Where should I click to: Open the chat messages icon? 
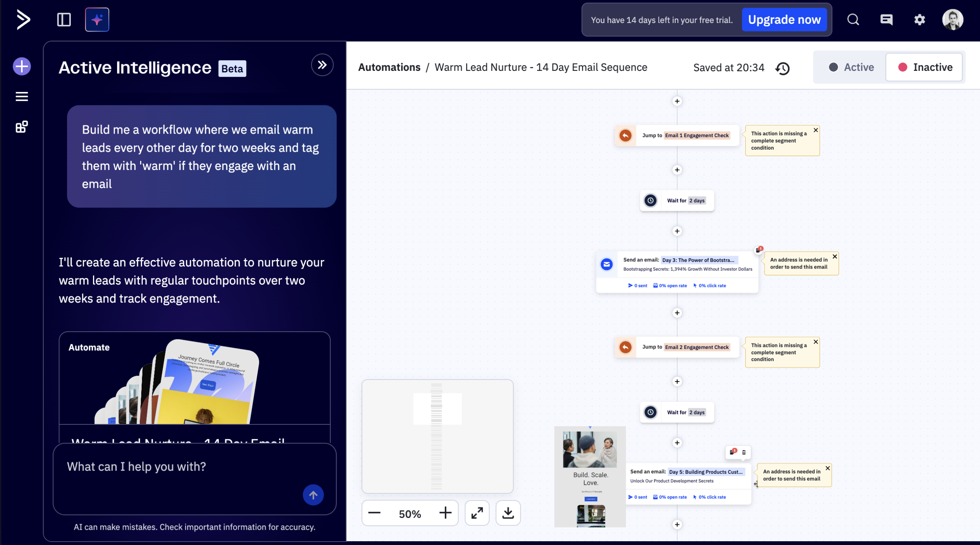click(886, 20)
